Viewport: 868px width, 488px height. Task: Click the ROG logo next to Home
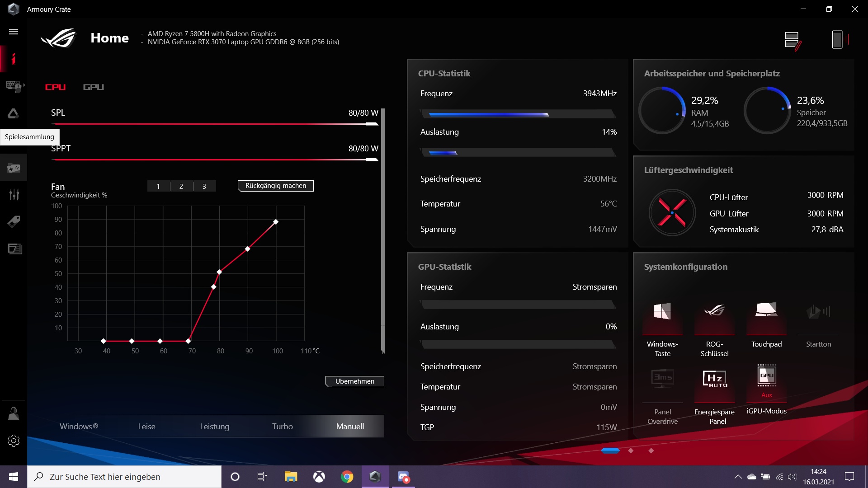pos(59,38)
